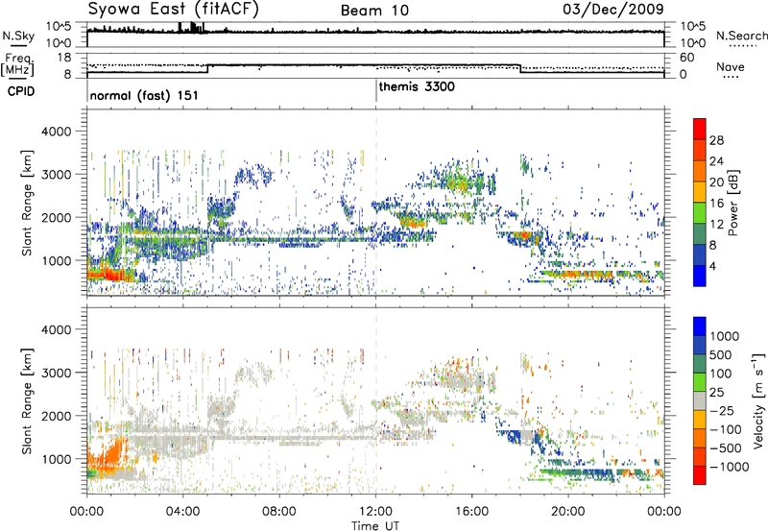
Task: Click the 'N.Search' legend label
Action: pyautogui.click(x=741, y=36)
